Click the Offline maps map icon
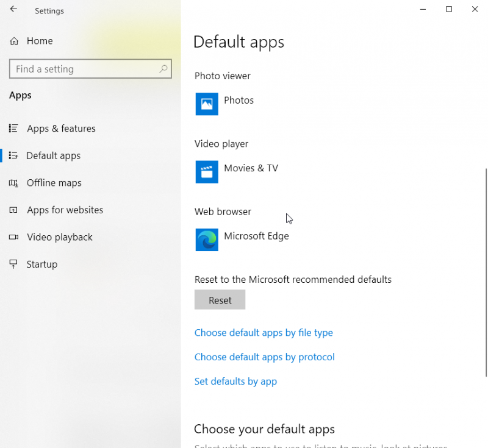488x448 pixels. click(13, 182)
